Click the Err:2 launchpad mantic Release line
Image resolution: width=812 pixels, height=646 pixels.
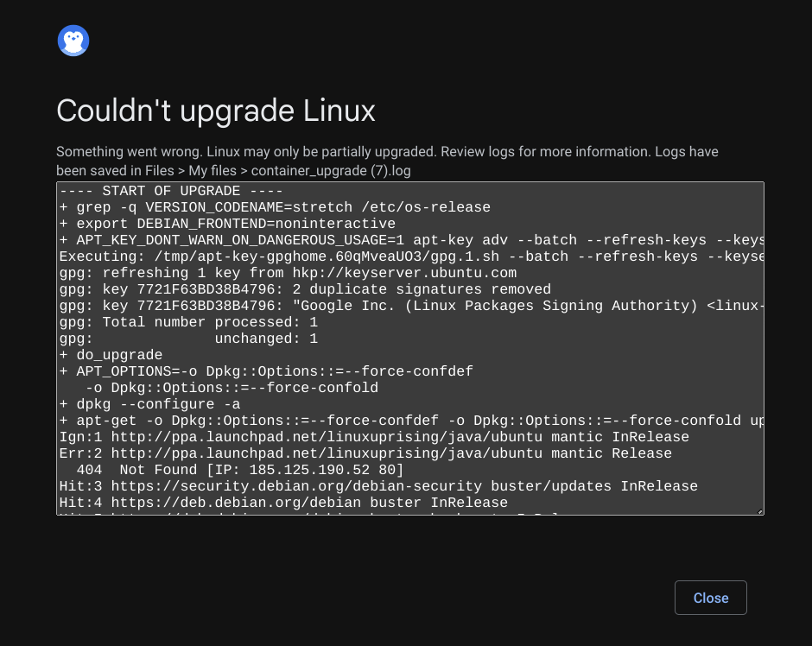point(365,453)
